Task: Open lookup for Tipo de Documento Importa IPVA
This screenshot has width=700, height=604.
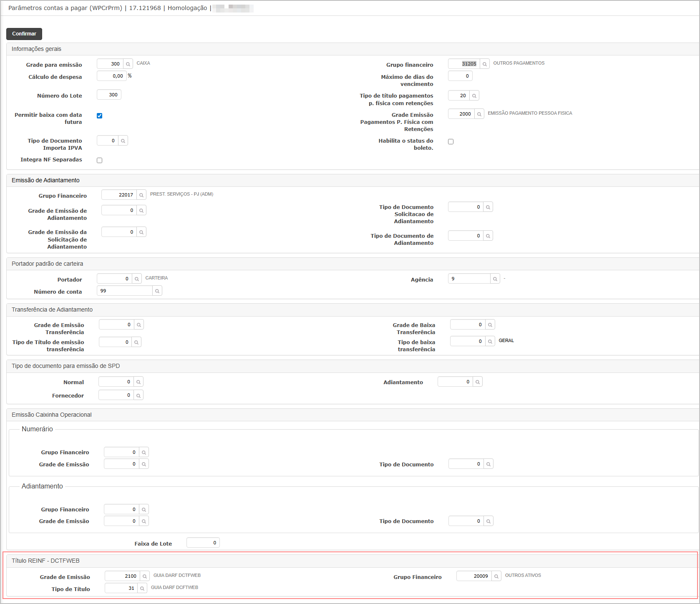Action: (123, 141)
